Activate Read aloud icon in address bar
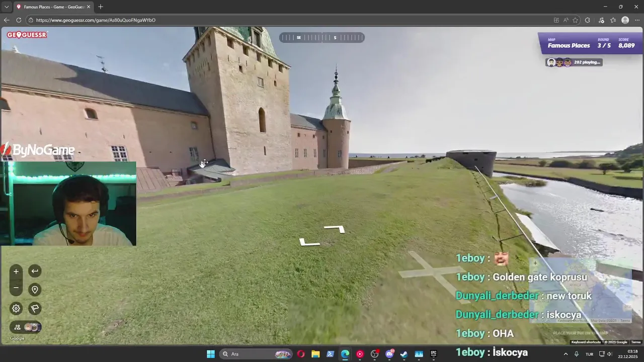644x362 pixels. coord(566,20)
